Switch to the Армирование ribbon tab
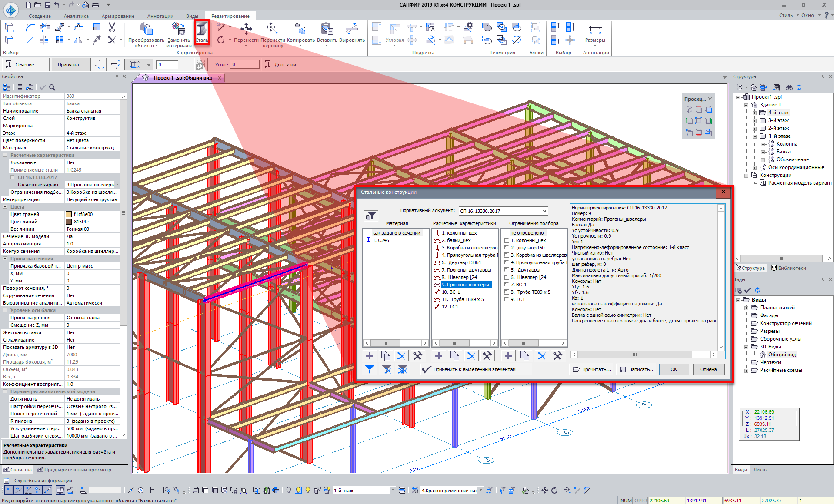 [118, 16]
